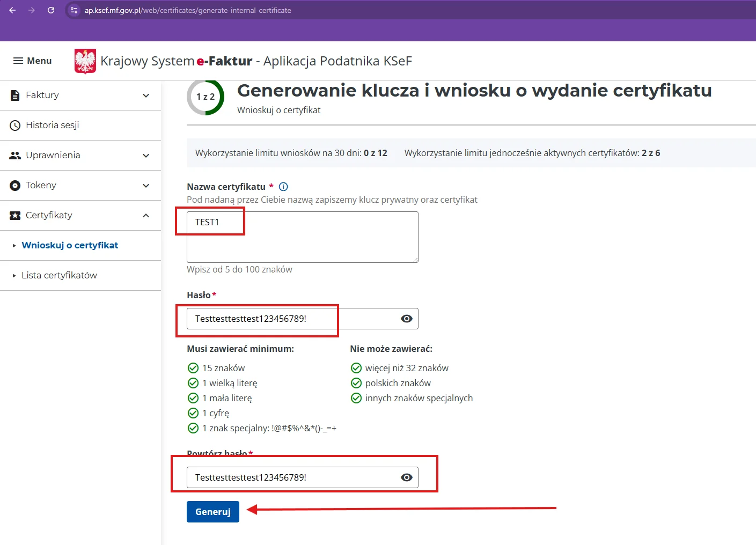Screen dimensions: 756x545
Task: Click into the Hasło password field
Action: coord(303,319)
